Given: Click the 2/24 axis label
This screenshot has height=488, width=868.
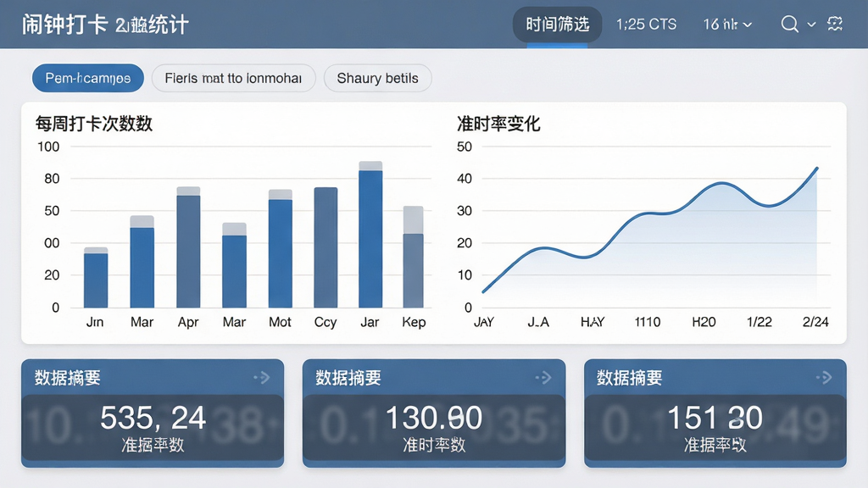Looking at the screenshot, I should point(815,322).
